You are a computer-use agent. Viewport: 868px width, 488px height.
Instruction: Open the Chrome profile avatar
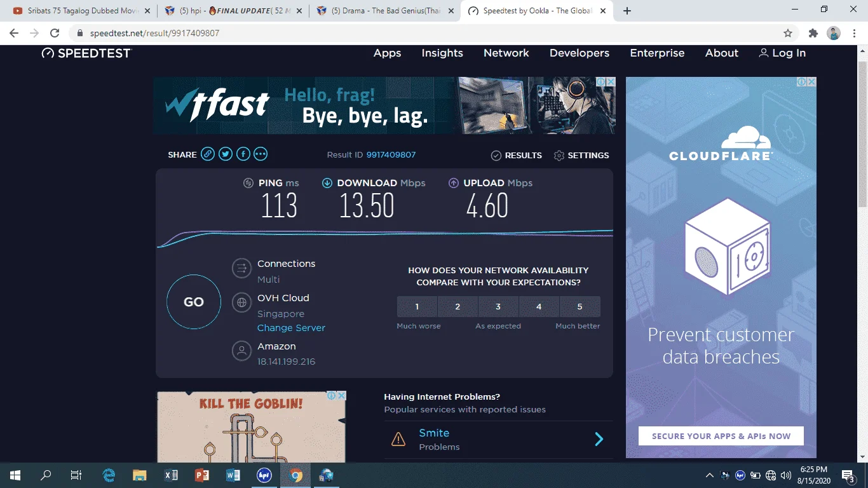tap(834, 33)
